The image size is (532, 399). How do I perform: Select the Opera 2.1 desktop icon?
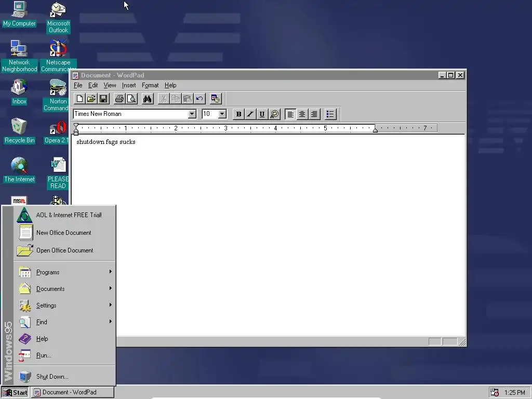[57, 132]
